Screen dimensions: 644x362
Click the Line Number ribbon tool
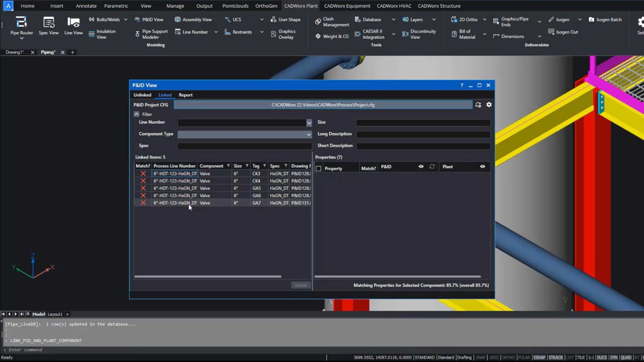(192, 32)
